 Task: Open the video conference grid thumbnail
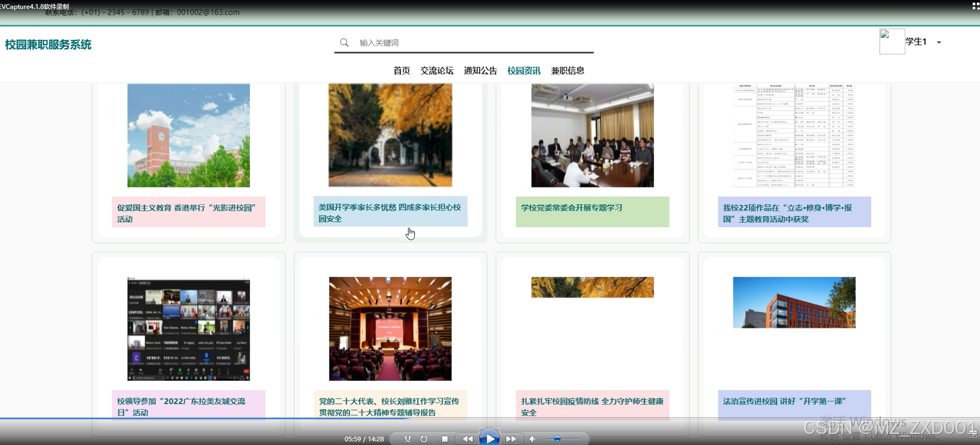(x=189, y=329)
